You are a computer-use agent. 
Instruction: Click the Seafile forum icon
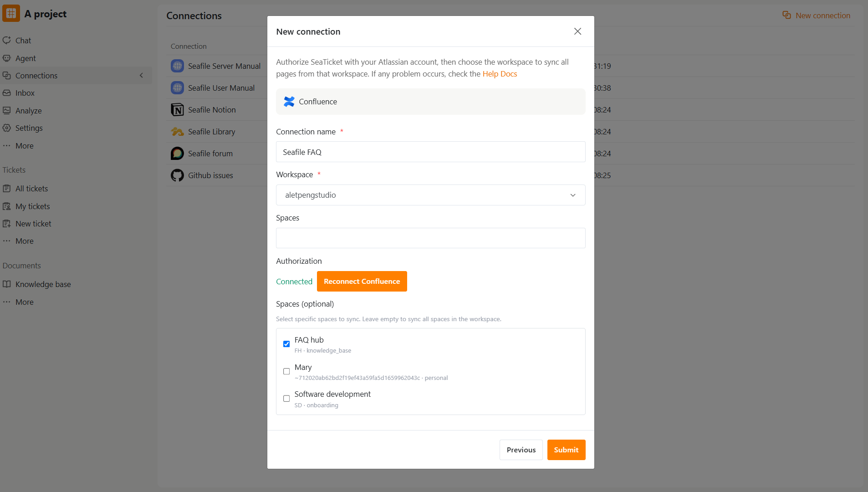[177, 154]
